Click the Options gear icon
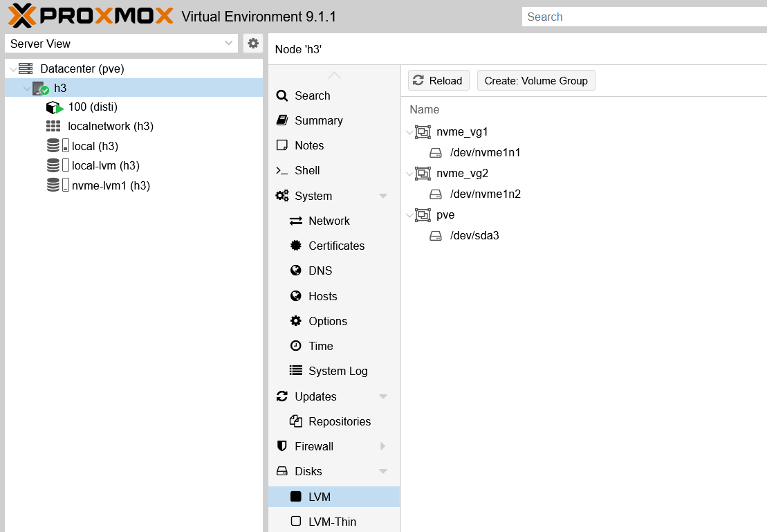The width and height of the screenshot is (767, 532). tap(296, 321)
